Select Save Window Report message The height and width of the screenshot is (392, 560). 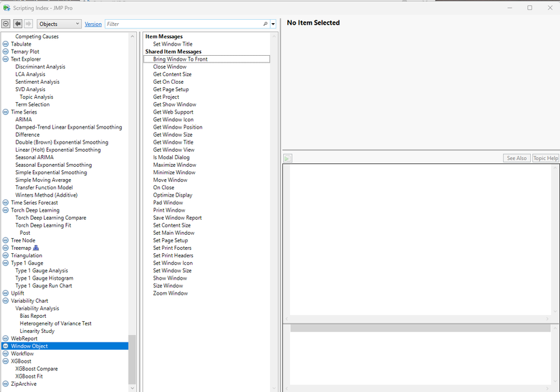(x=177, y=218)
